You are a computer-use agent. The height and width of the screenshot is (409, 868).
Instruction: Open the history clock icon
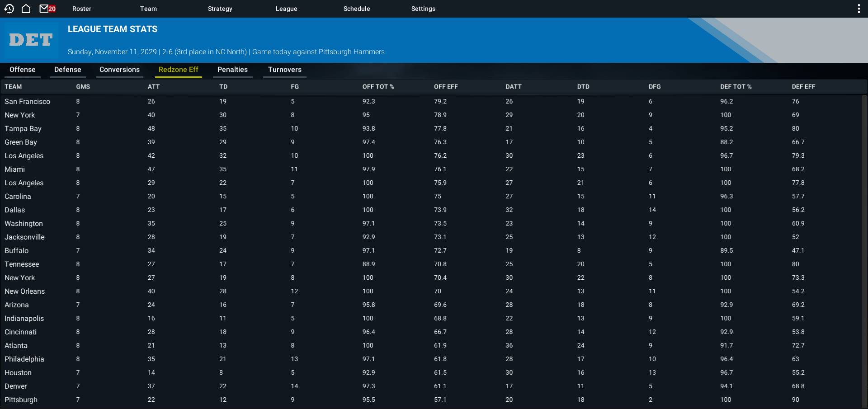9,9
